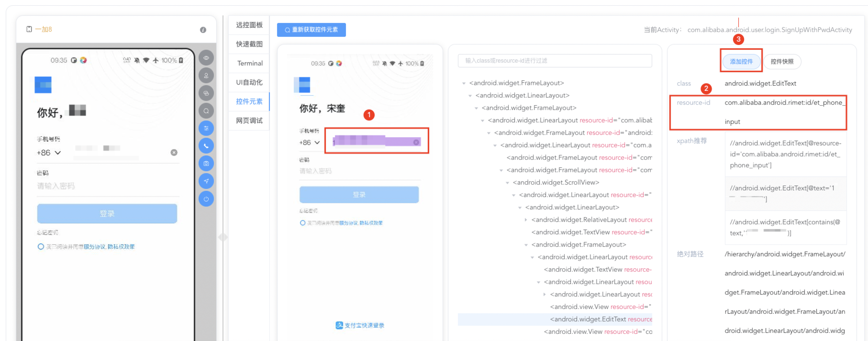Image resolution: width=868 pixels, height=341 pixels.
Task: Click the resource-id value et_phone_input
Action: (x=785, y=112)
